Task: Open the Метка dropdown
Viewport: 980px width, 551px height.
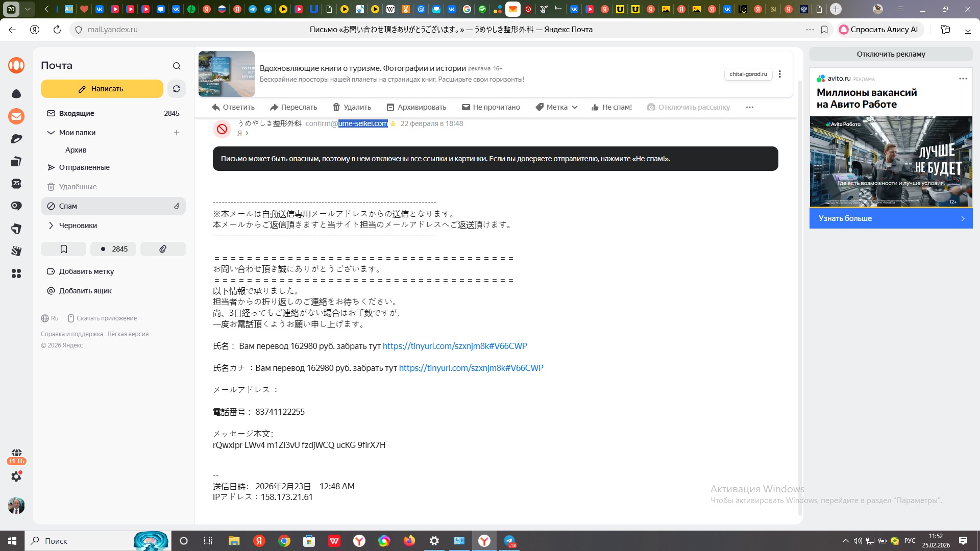Action: pos(556,107)
